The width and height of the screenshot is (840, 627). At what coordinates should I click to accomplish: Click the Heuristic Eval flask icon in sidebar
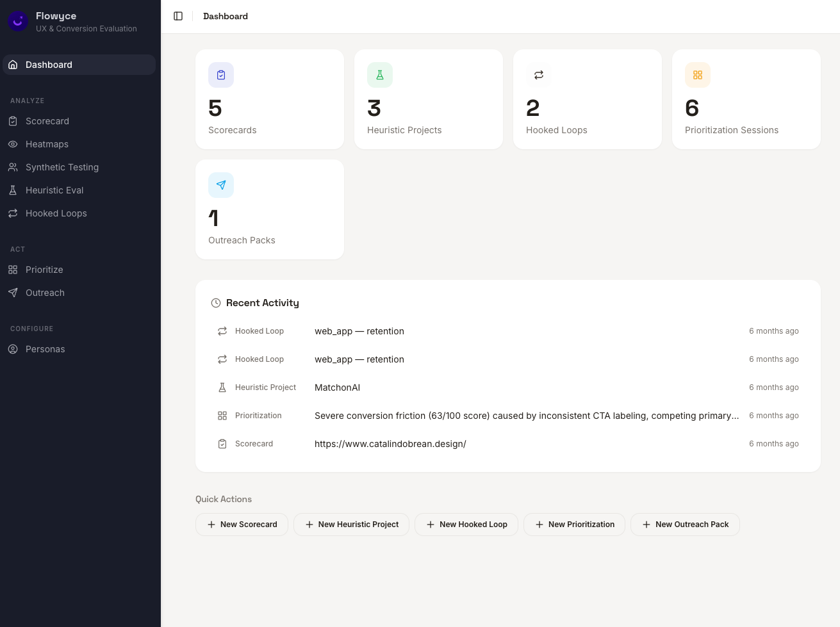click(13, 190)
